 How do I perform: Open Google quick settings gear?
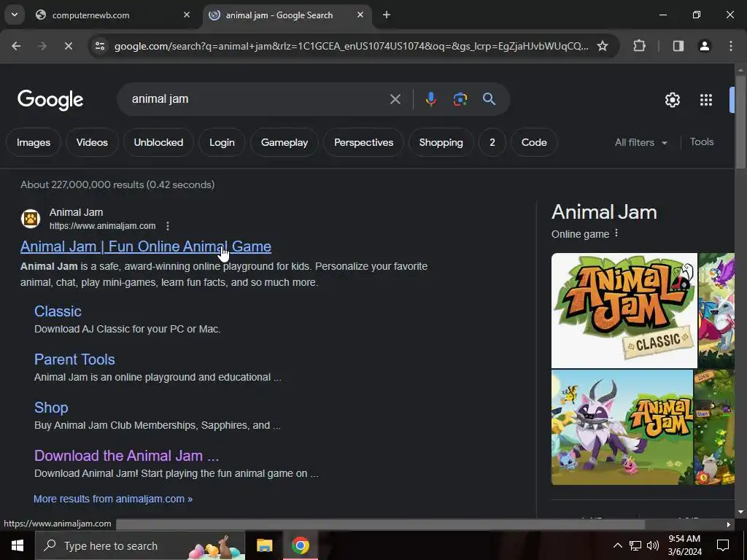pos(672,99)
